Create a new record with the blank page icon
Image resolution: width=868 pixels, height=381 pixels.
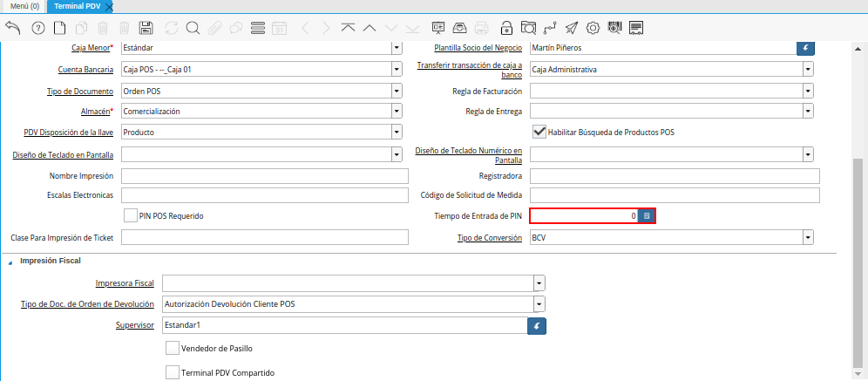pyautogui.click(x=58, y=28)
